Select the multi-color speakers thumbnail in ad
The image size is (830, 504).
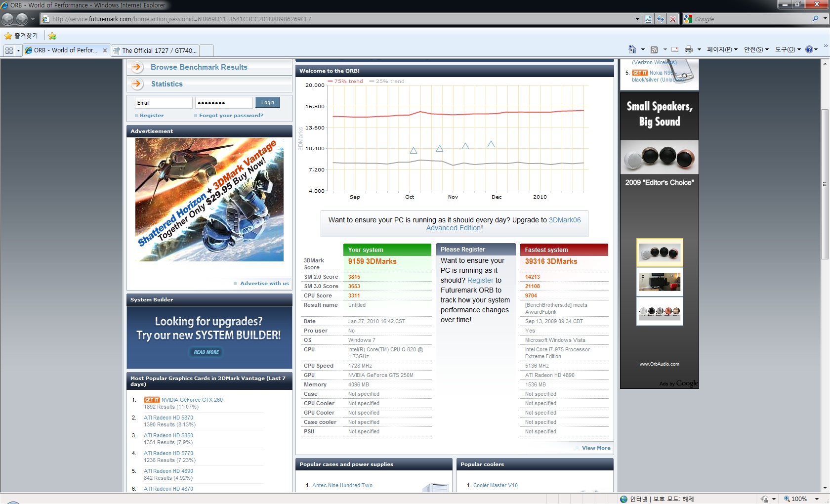(660, 311)
